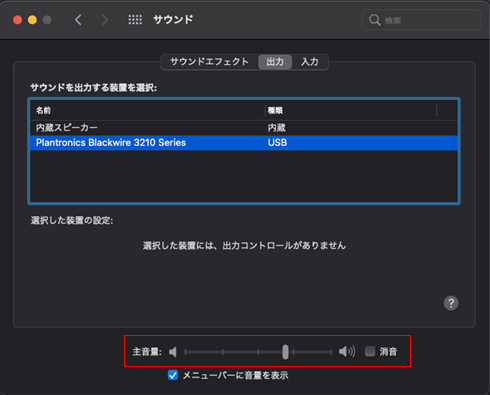Viewport: 490px width, 395px height.
Task: Select the 内蔵スピーカー output device row
Action: tap(244, 128)
